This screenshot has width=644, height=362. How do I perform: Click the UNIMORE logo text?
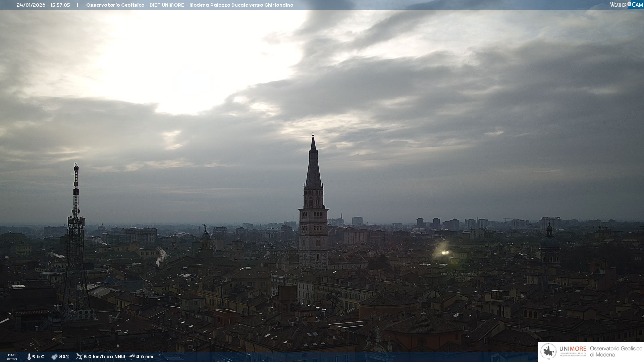573,349
